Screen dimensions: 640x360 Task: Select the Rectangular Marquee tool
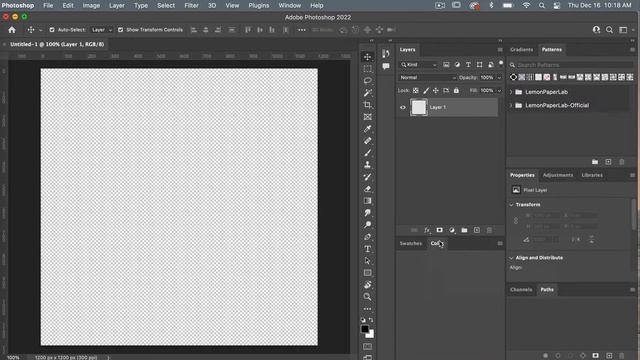tap(367, 69)
